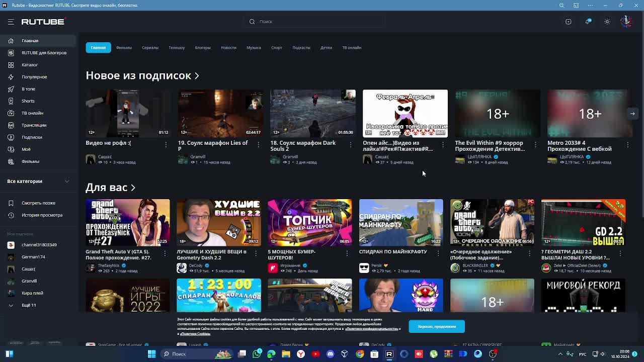Switch to the Сериалы tab

150,48
